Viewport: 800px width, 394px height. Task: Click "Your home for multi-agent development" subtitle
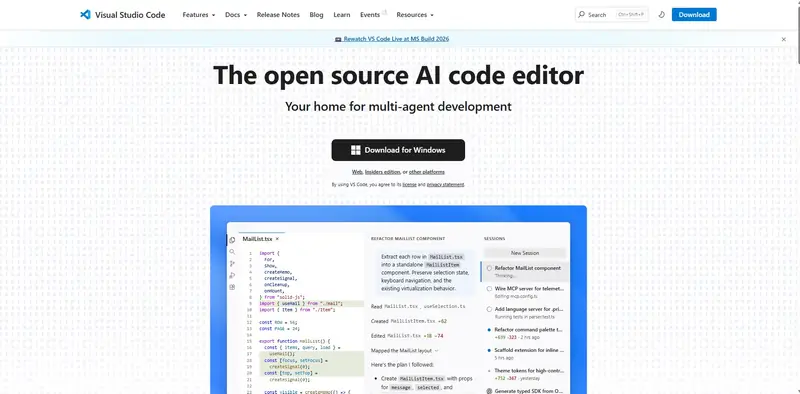point(398,107)
